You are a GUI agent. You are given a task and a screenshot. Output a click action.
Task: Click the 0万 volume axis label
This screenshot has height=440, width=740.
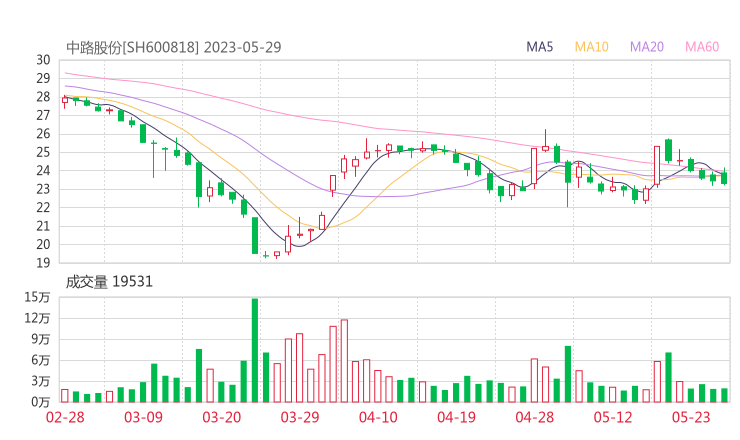(x=41, y=402)
